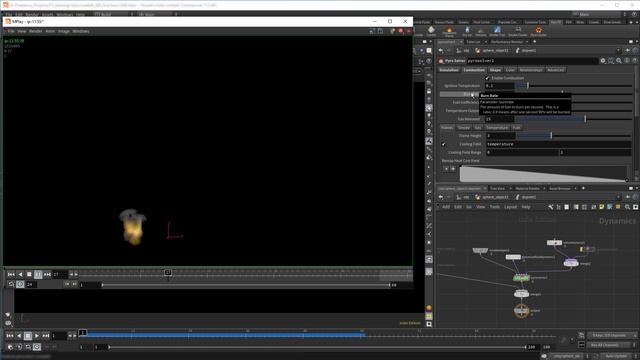
Task: Open the Temperature sub-tab
Action: [497, 127]
